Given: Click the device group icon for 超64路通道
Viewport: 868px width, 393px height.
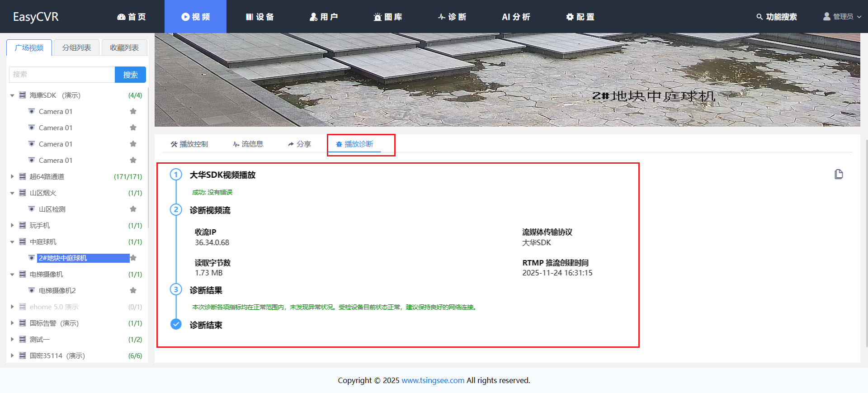Looking at the screenshot, I should tap(22, 176).
